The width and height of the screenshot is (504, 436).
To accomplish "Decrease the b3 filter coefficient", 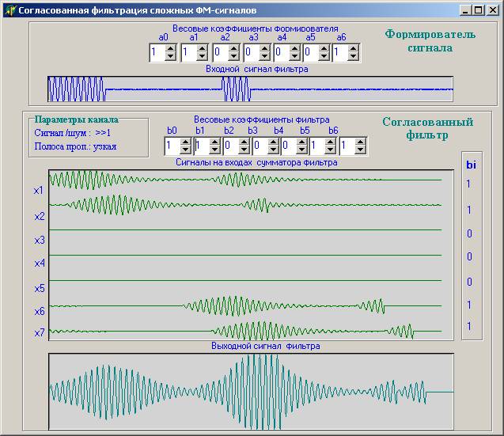I will point(273,150).
